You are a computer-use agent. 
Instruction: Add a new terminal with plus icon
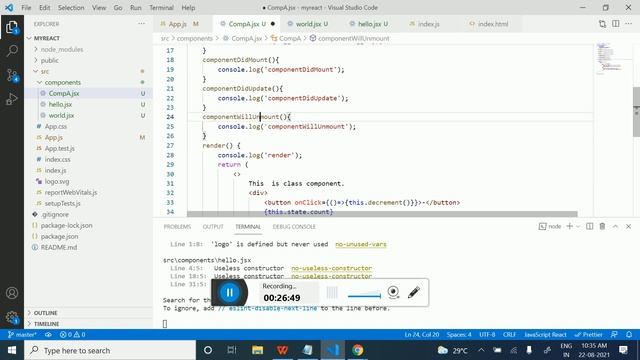tap(569, 226)
